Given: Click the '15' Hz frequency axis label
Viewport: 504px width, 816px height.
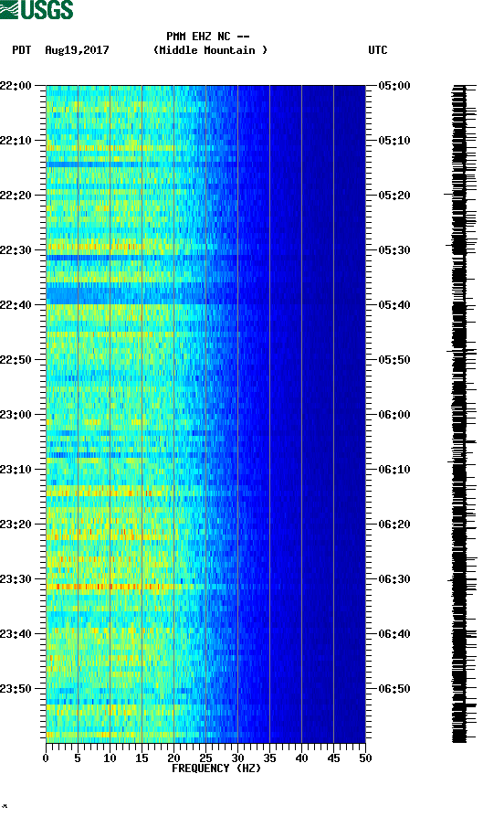Looking at the screenshot, I should click(142, 758).
